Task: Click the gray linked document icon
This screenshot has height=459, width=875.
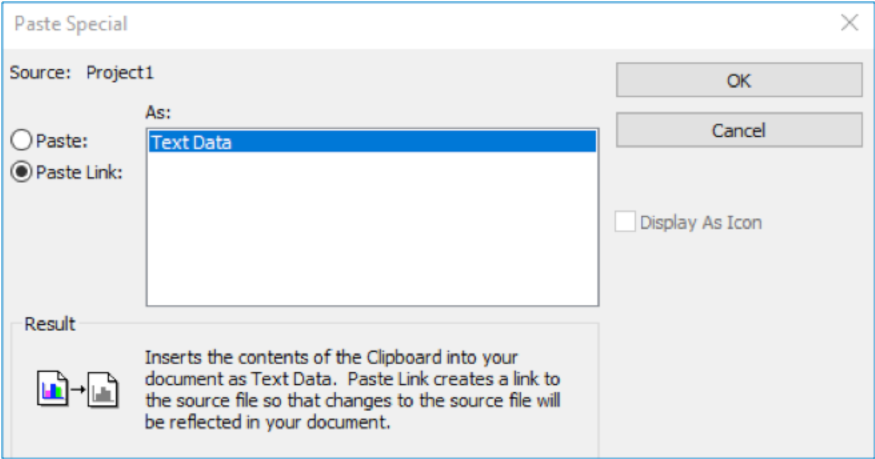Action: click(103, 389)
